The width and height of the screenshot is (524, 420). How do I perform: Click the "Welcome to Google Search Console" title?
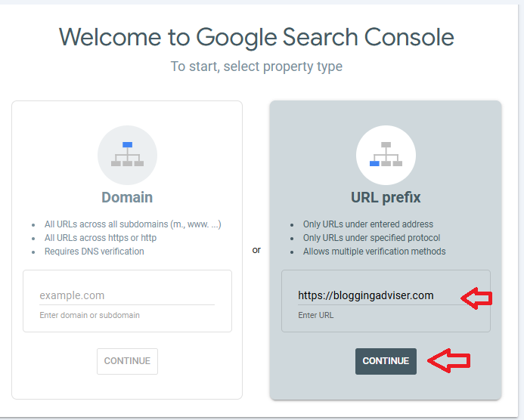pos(256,38)
